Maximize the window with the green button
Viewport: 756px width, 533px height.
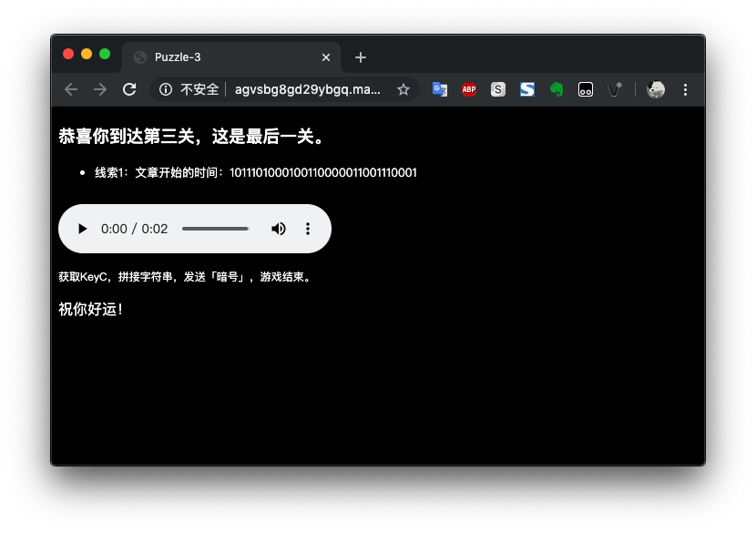(x=105, y=54)
